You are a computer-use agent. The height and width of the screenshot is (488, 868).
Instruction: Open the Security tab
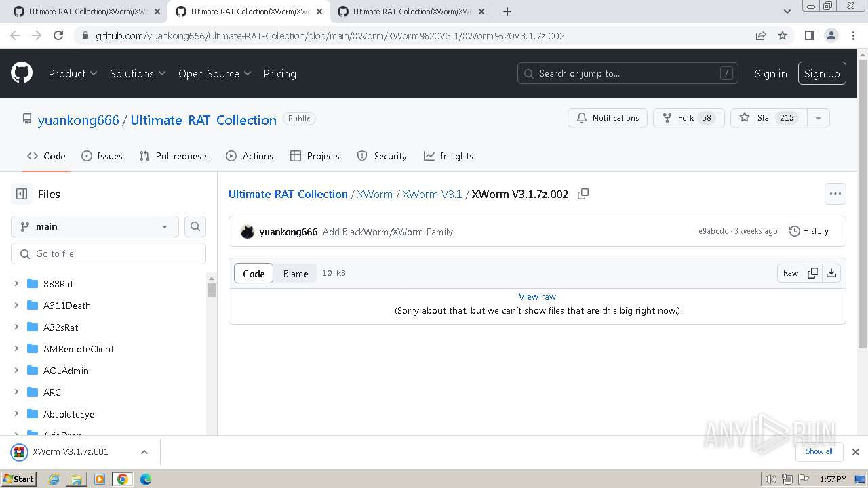click(382, 156)
